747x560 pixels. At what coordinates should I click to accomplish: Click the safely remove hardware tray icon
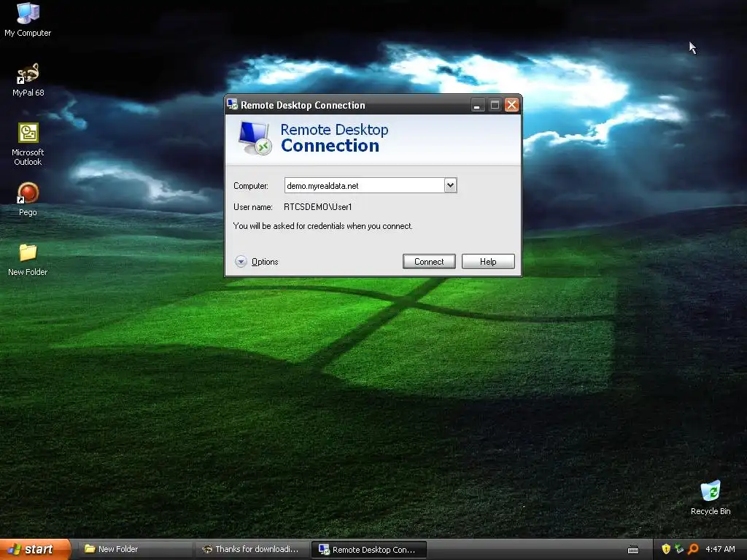click(x=679, y=549)
